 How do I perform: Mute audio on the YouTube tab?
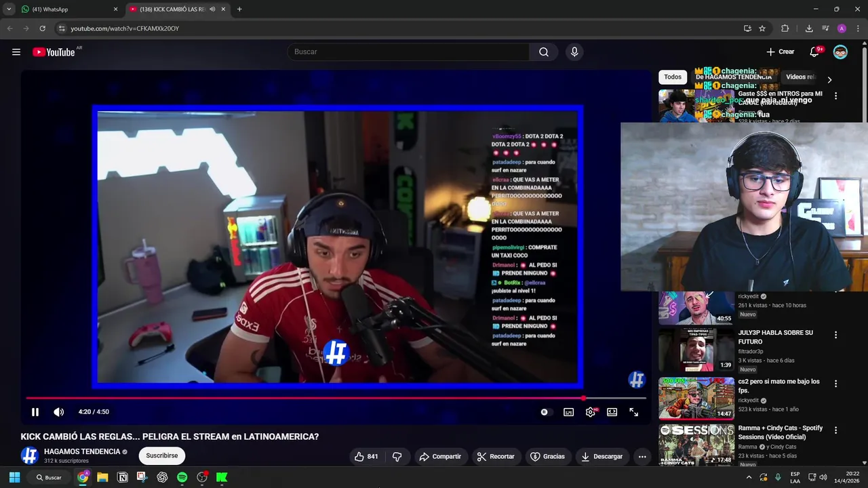coord(212,9)
